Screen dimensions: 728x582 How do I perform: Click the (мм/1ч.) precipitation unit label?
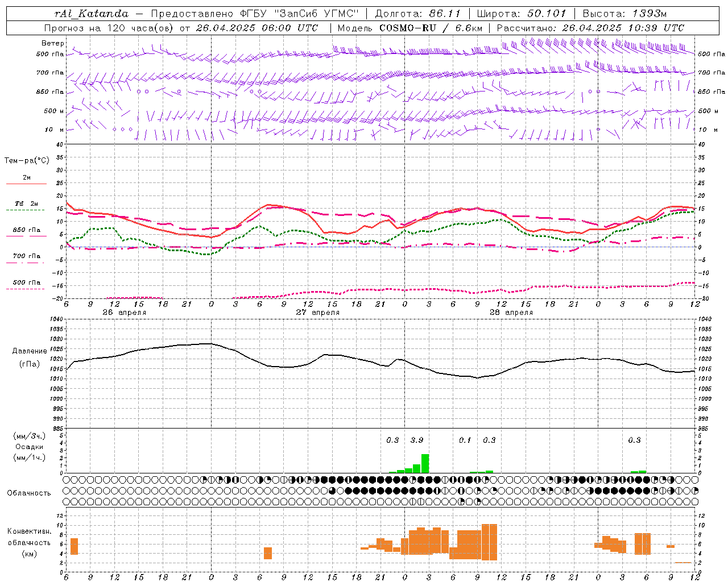point(29,458)
